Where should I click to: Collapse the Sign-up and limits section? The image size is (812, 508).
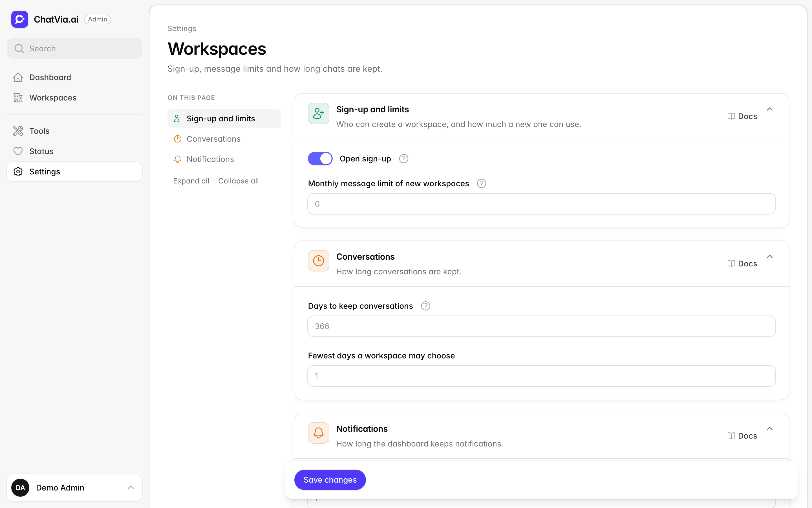click(x=770, y=109)
